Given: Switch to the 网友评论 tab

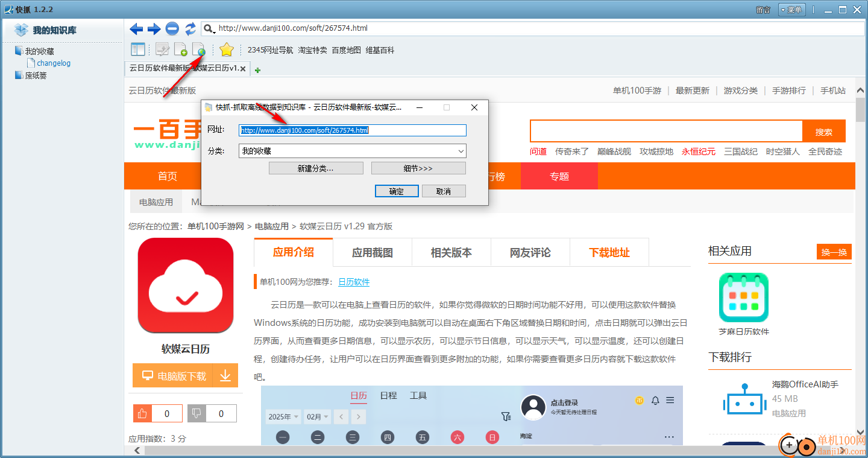Looking at the screenshot, I should pyautogui.click(x=530, y=253).
